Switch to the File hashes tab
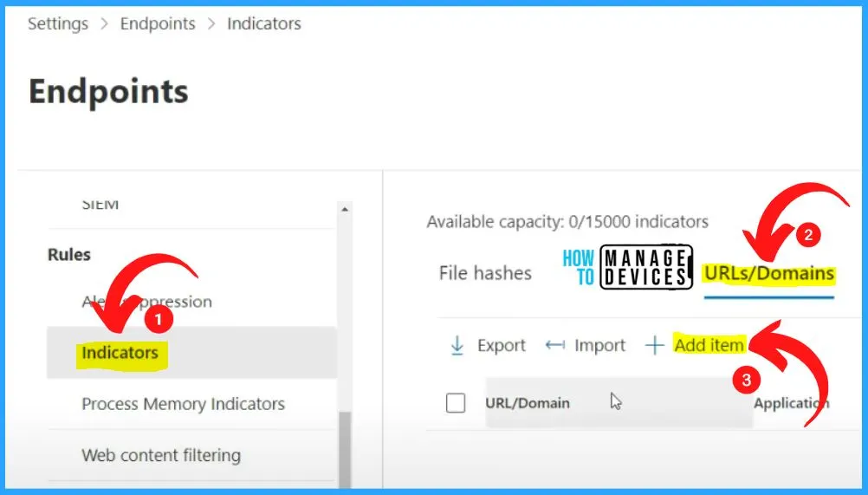Viewport: 868px width, 495px height. [x=485, y=273]
